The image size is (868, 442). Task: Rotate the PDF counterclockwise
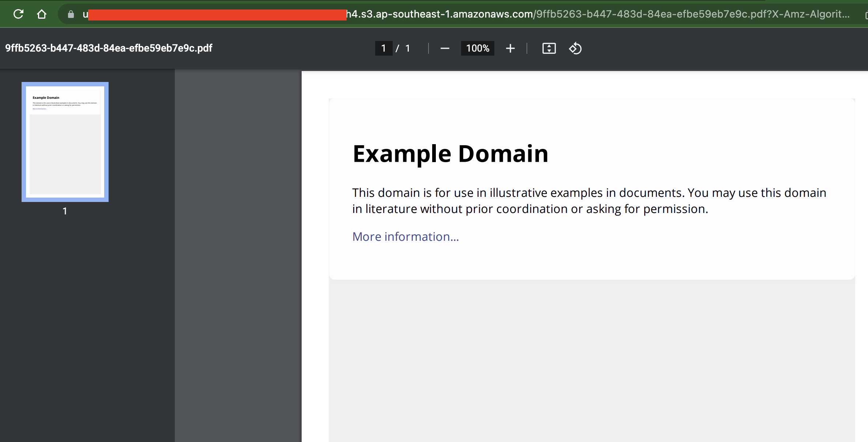coord(575,48)
